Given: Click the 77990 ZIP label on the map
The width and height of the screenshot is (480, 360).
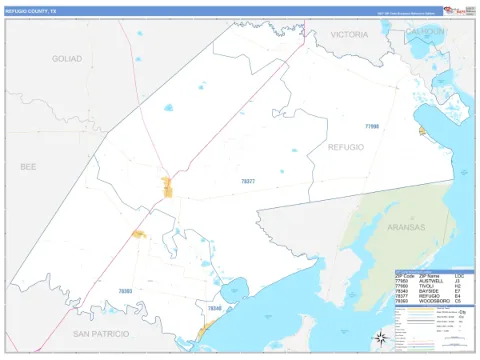Looking at the screenshot, I should [372, 126].
